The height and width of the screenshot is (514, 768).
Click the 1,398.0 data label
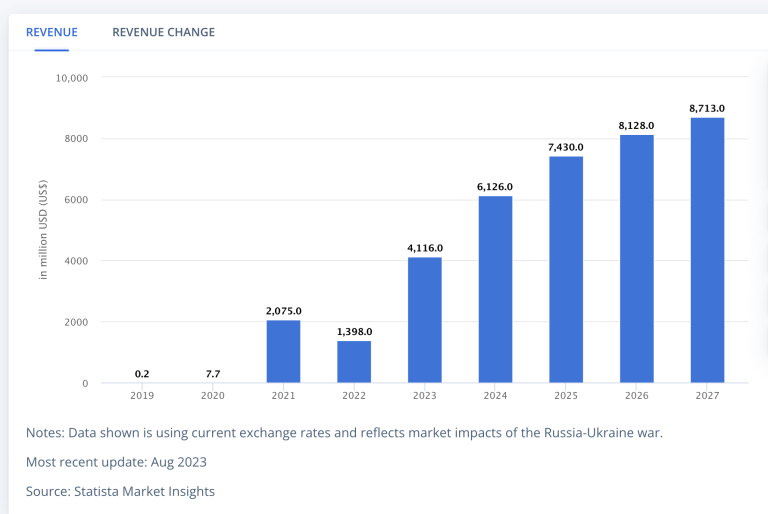354,331
